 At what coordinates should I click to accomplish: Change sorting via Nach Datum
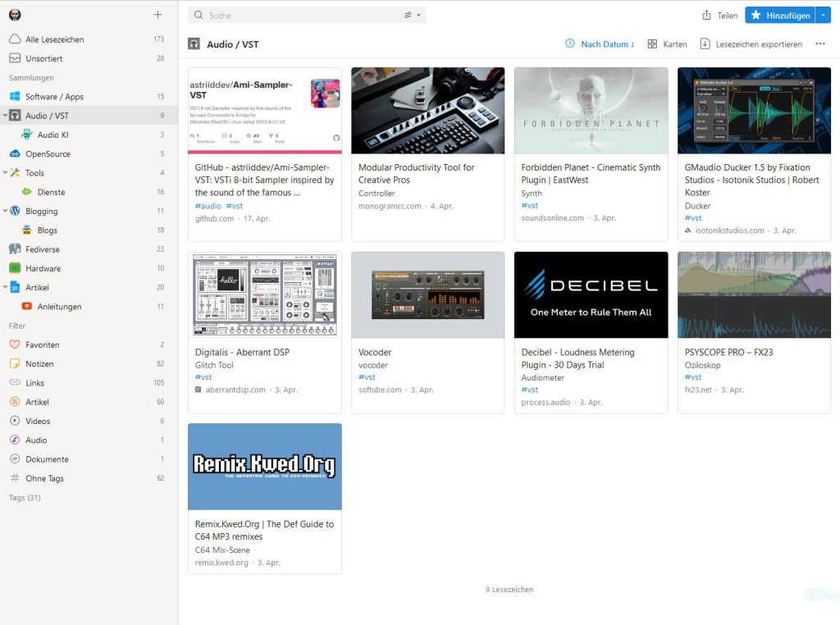600,44
